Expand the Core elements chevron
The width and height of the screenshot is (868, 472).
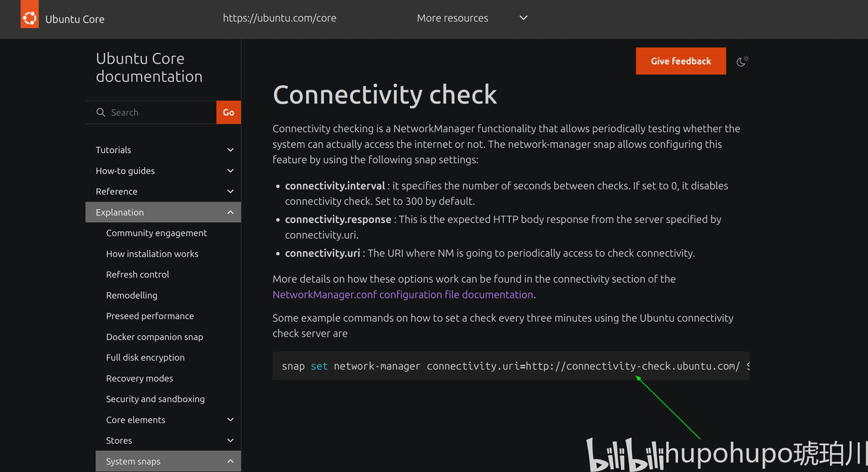point(230,420)
